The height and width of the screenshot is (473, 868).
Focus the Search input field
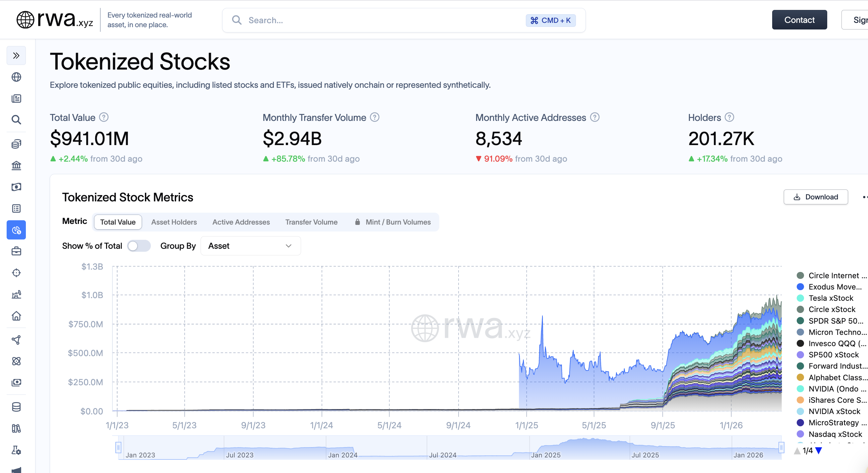pos(404,20)
